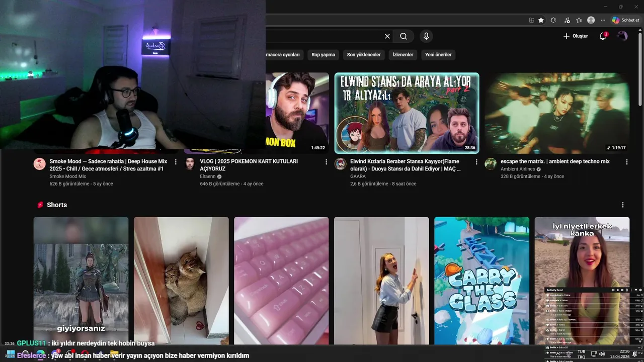Select the Rap yapma filter chip
Image resolution: width=644 pixels, height=362 pixels.
coord(323,55)
